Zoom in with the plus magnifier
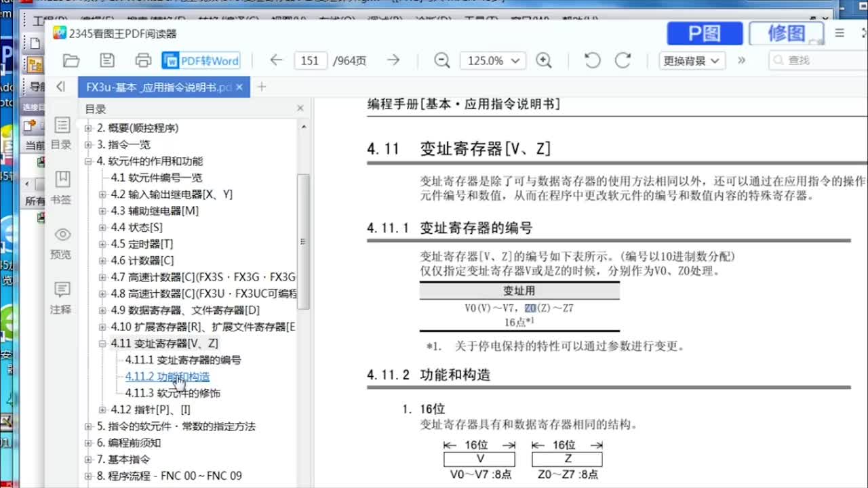 click(x=544, y=60)
